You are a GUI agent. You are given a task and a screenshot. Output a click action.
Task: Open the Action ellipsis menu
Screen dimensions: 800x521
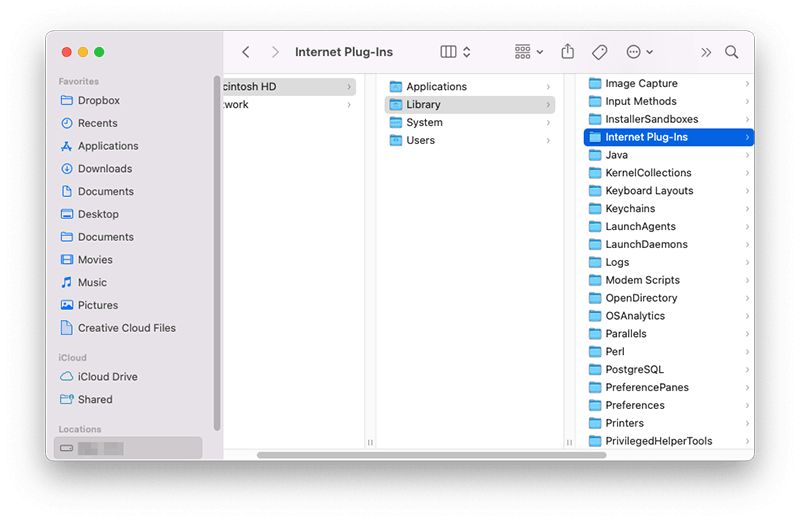pyautogui.click(x=638, y=52)
